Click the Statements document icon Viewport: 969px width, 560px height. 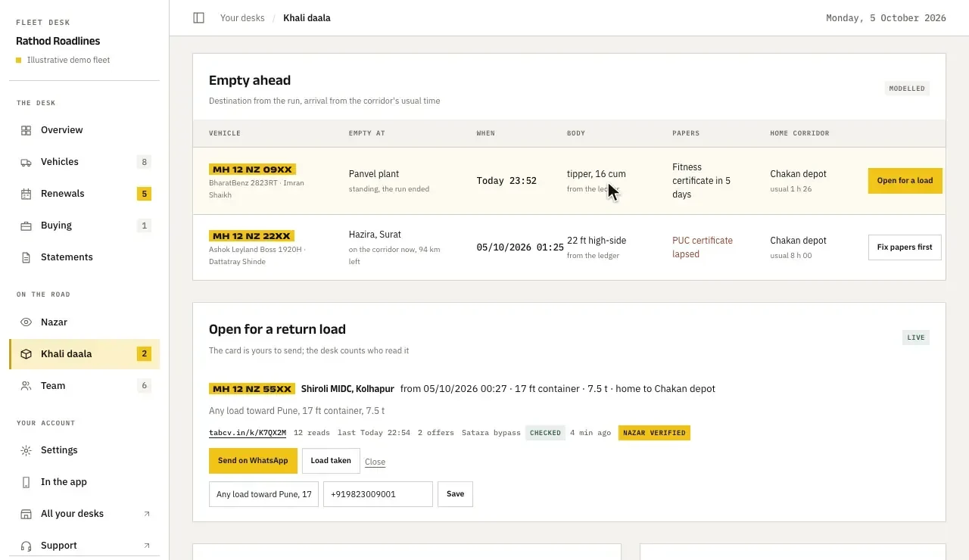(x=26, y=257)
